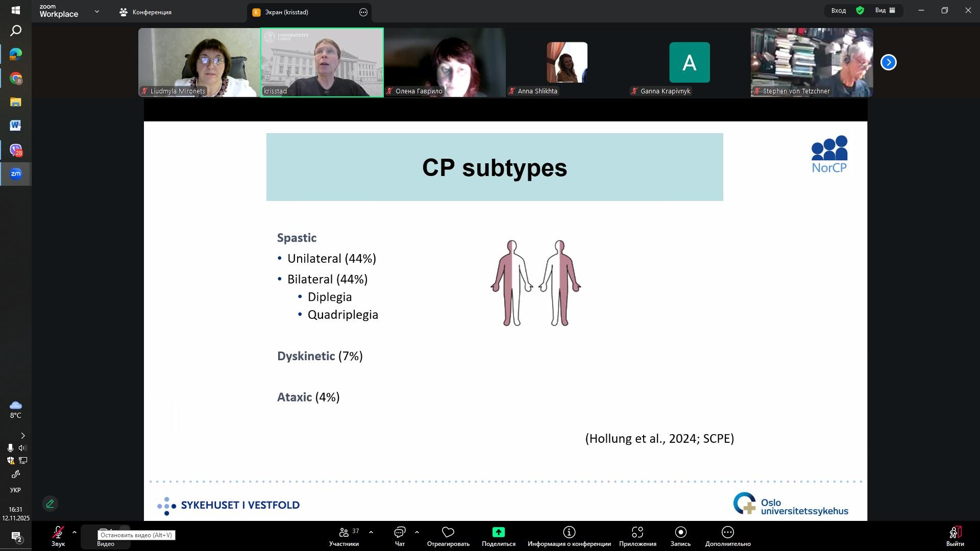Open the Вид view layout button
Viewport: 980px width, 551px height.
tap(885, 10)
